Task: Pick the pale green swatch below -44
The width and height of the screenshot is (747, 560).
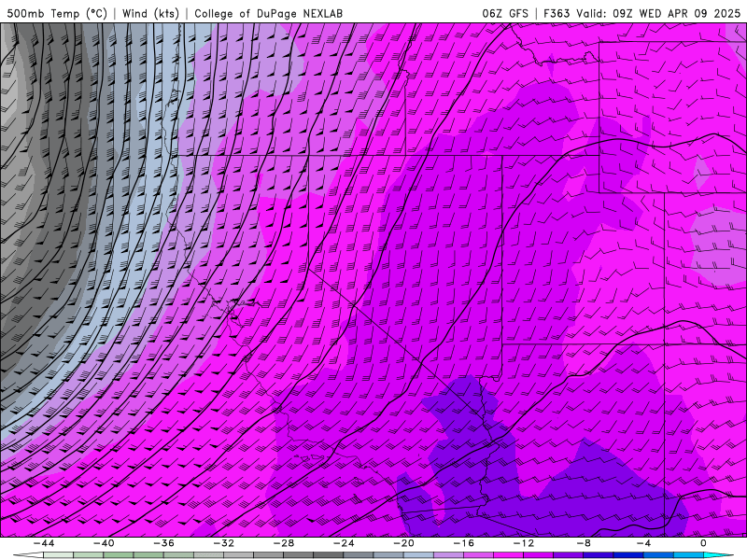Action: click(58, 555)
